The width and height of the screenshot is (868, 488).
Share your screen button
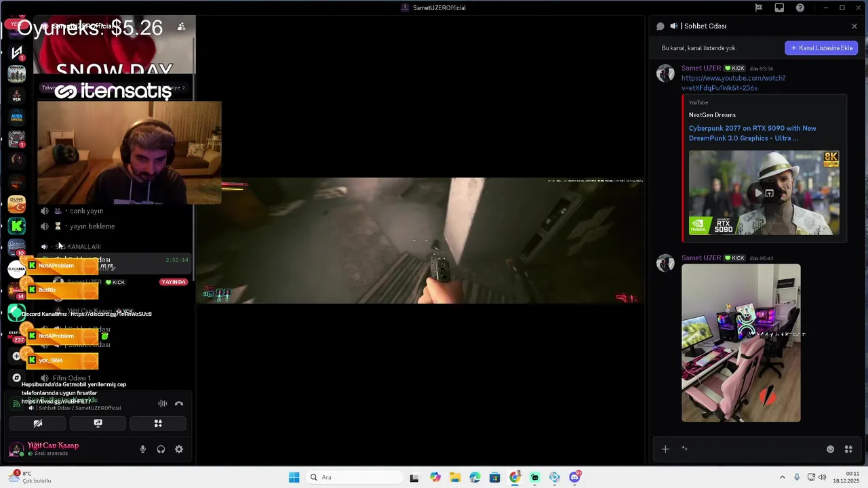coord(98,423)
